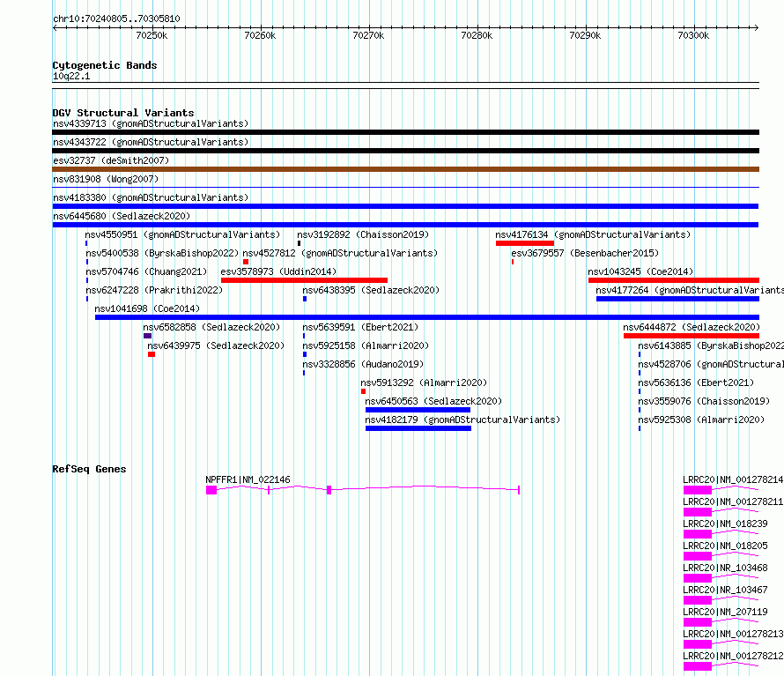
Task: Click nsv5704746 (Chuang2021) label
Action: [x=146, y=271]
